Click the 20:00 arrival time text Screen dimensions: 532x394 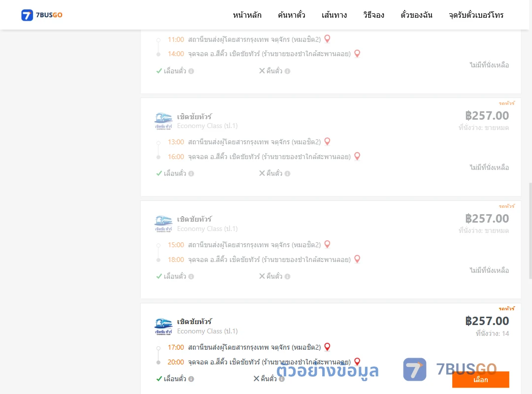(176, 362)
